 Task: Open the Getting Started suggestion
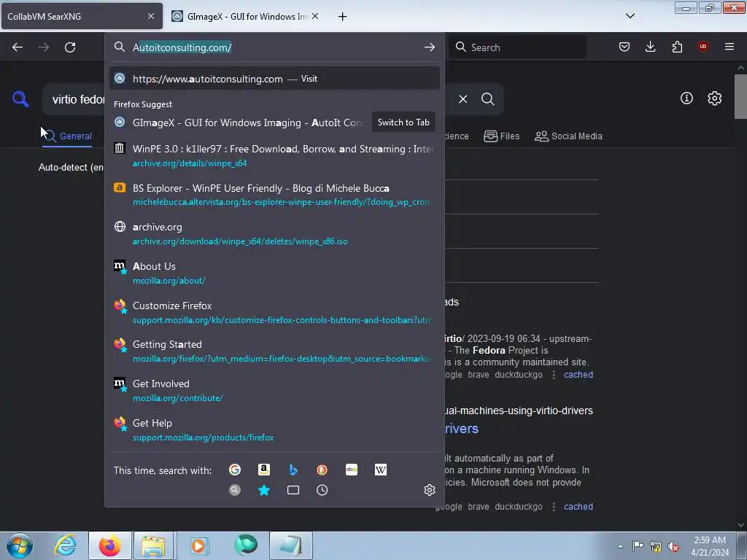pyautogui.click(x=274, y=351)
